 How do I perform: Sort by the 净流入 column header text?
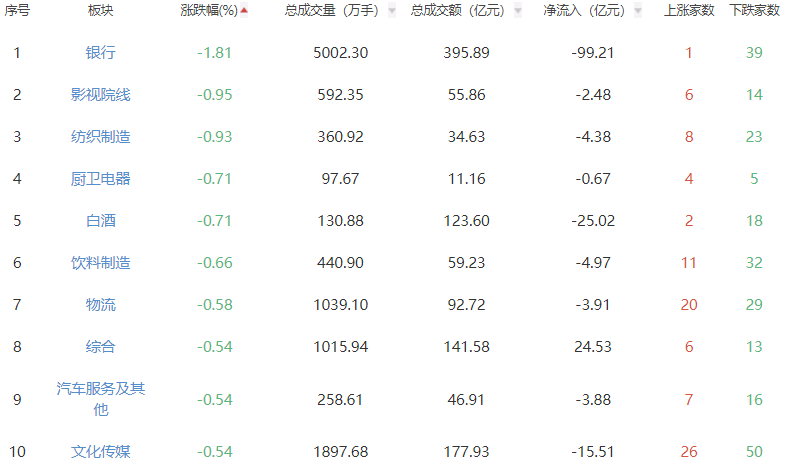tap(583, 10)
